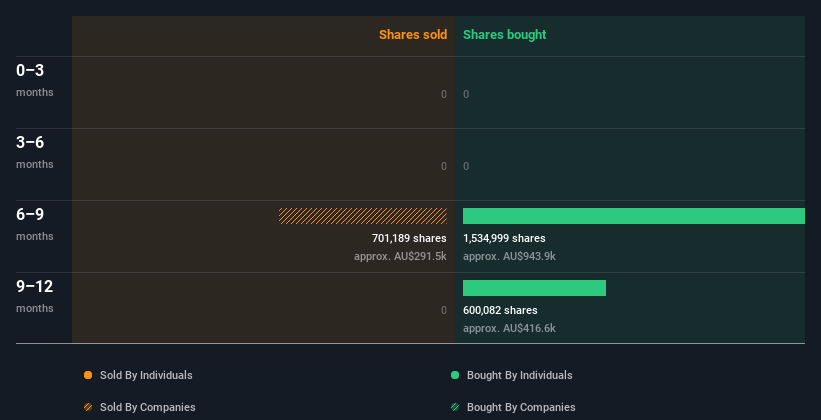Image resolution: width=821 pixels, height=420 pixels.
Task: Click the bought zero value in 3–6 months row
Action: 466,166
